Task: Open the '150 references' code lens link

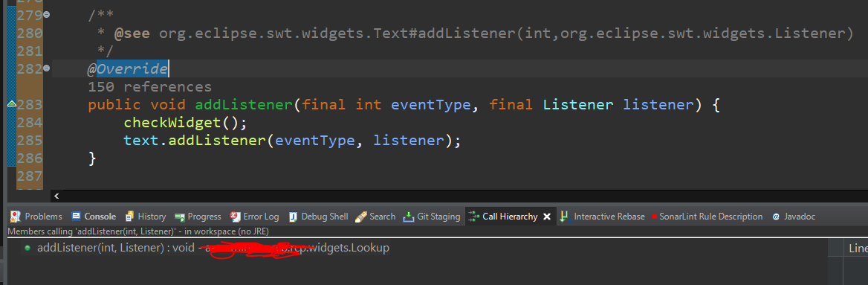Action: (149, 87)
